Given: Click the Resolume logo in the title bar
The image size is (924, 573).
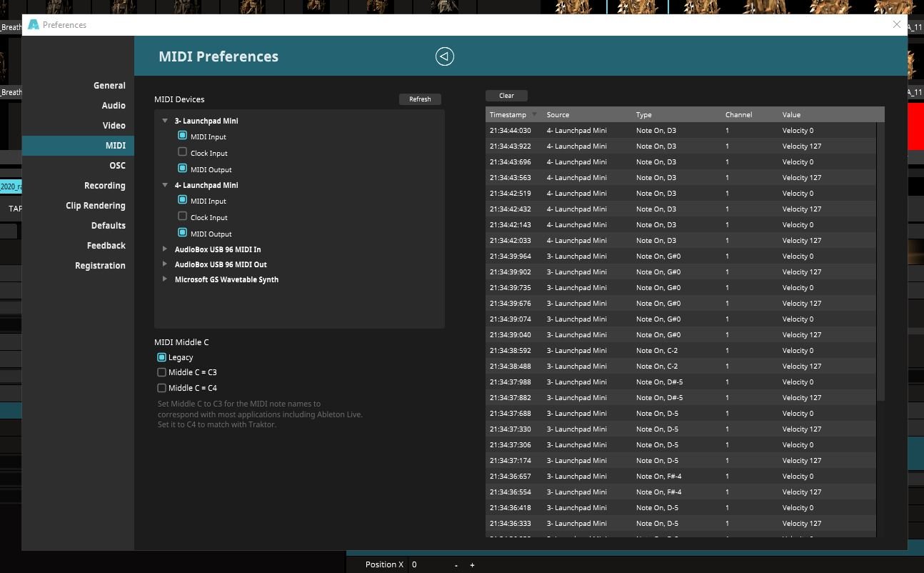Looking at the screenshot, I should pos(33,25).
